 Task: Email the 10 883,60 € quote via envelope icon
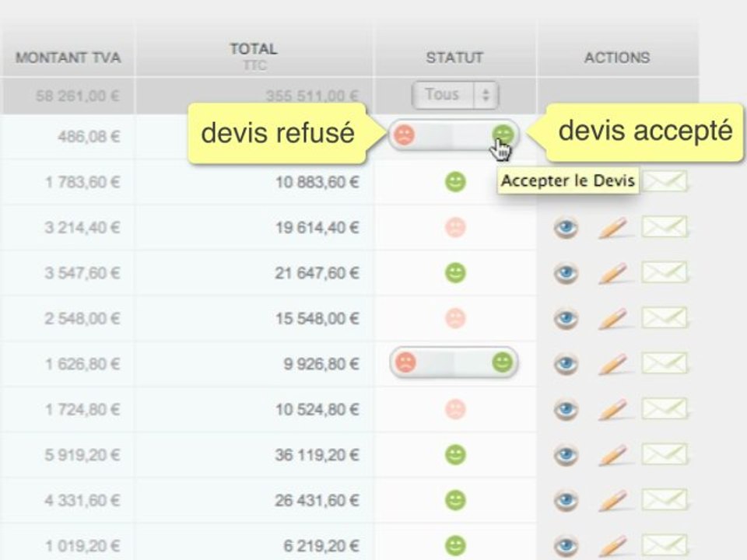click(665, 181)
